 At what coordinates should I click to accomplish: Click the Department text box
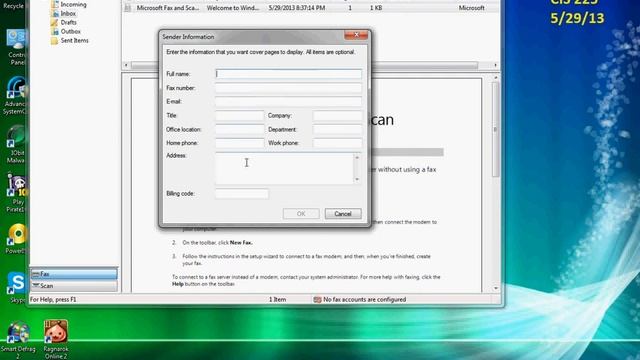[x=337, y=129]
